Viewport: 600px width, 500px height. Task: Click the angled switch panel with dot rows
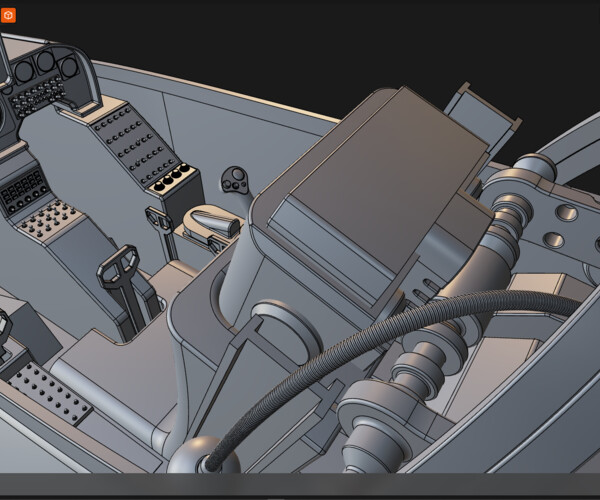tap(128, 141)
